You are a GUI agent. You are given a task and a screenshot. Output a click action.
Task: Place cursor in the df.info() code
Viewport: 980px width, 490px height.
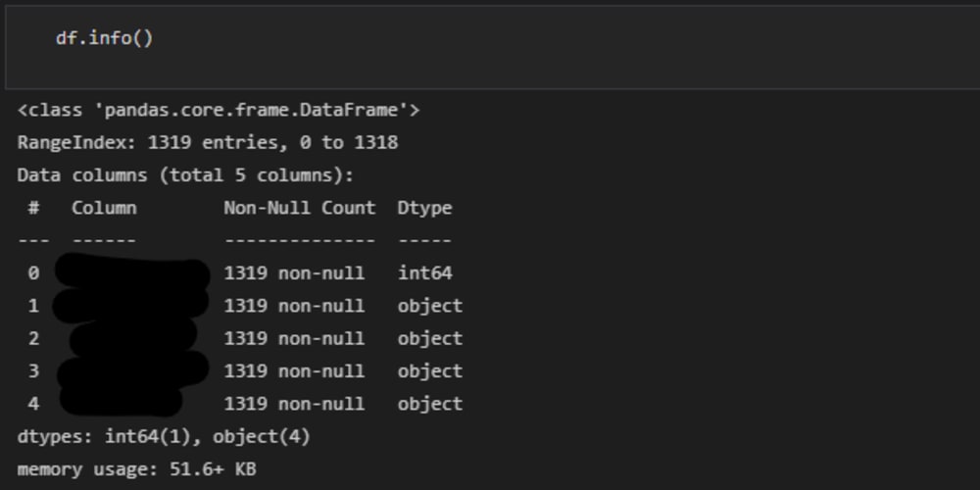point(104,39)
